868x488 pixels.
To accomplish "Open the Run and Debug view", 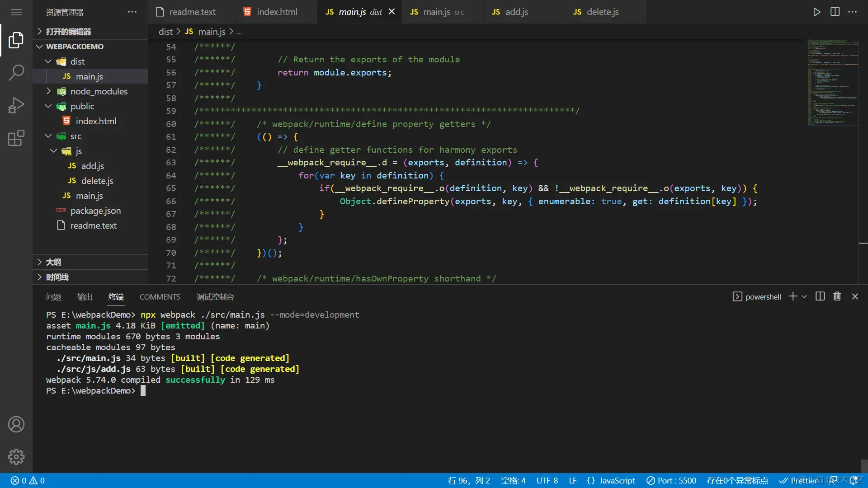I will (x=16, y=105).
